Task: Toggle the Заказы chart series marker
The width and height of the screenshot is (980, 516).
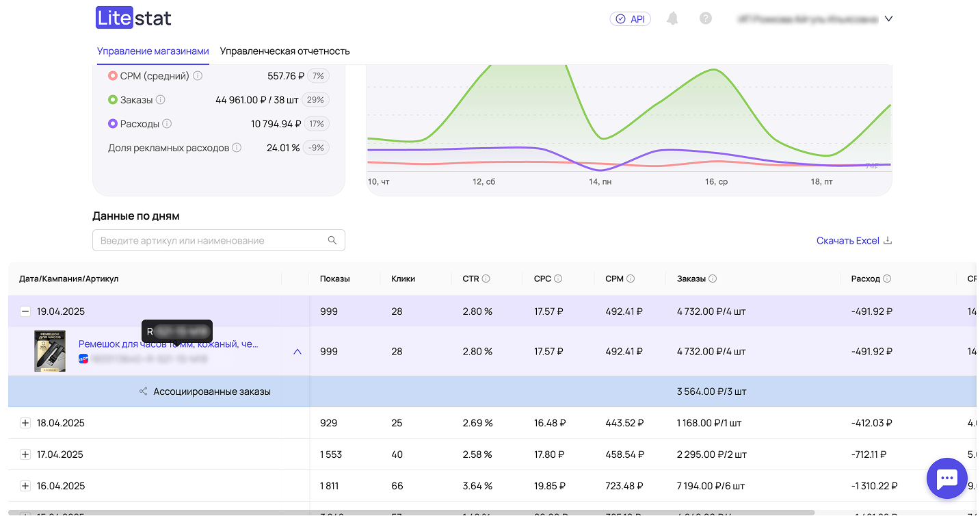Action: tap(113, 100)
